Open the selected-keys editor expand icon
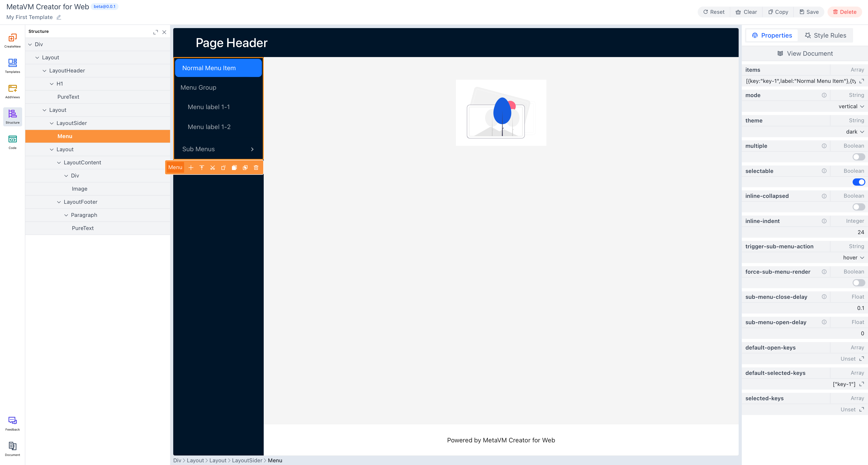The image size is (868, 465). [x=862, y=409]
